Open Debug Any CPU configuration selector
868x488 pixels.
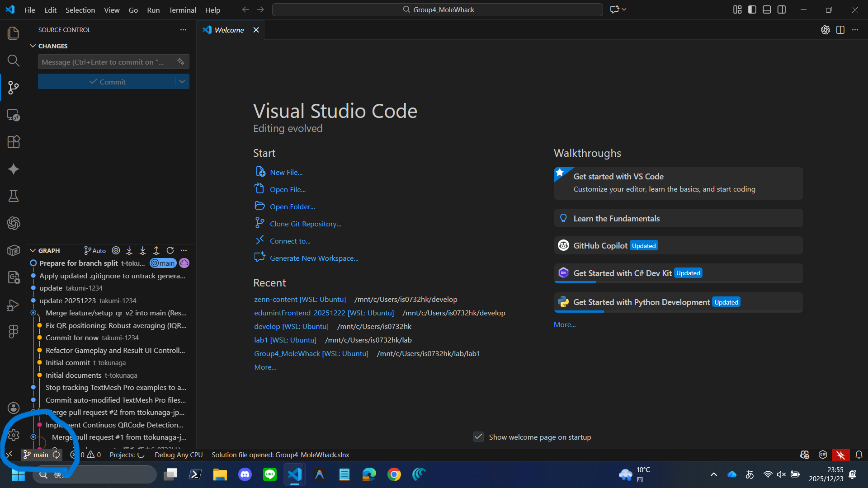click(179, 455)
